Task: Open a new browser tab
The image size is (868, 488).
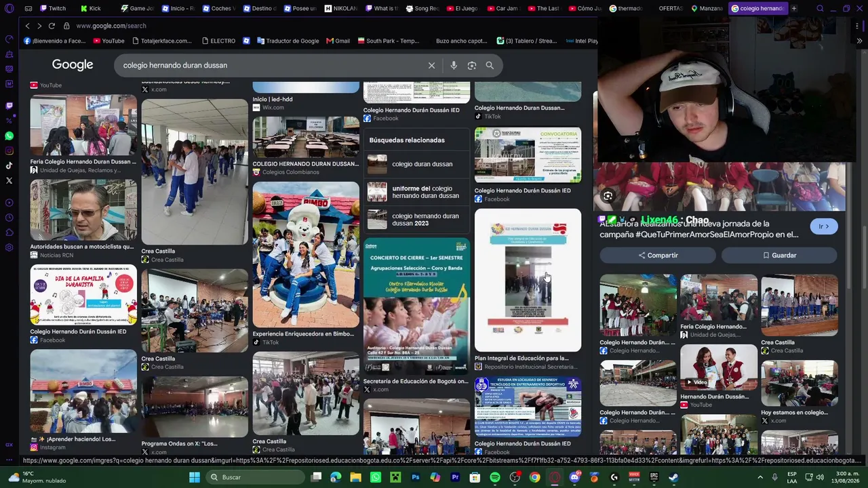Action: (x=793, y=9)
